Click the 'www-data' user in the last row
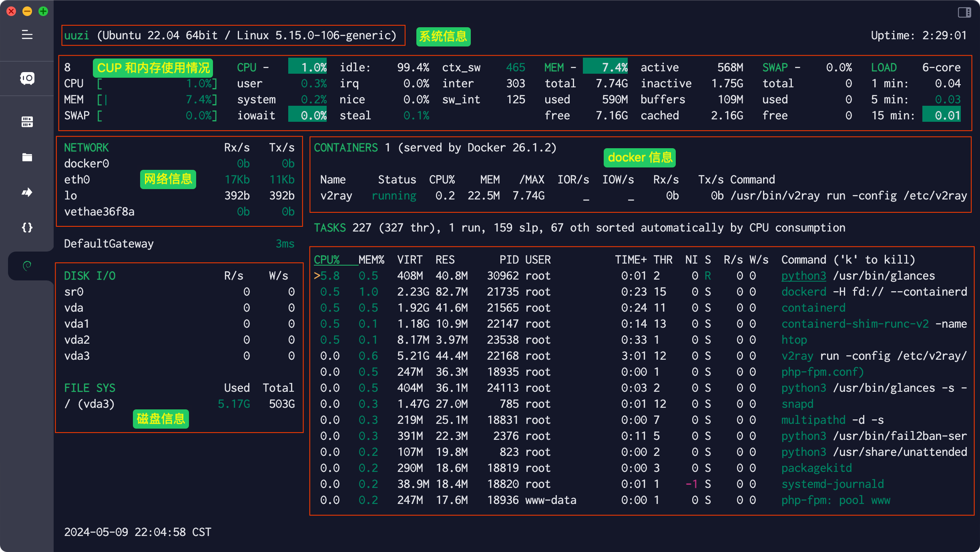Screen dimensions: 980x552 pos(551,500)
